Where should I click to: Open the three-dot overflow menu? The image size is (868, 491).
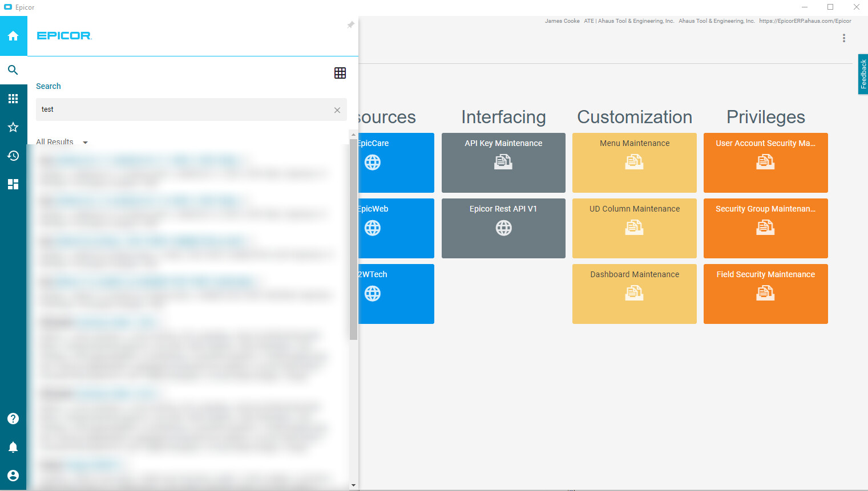point(843,38)
